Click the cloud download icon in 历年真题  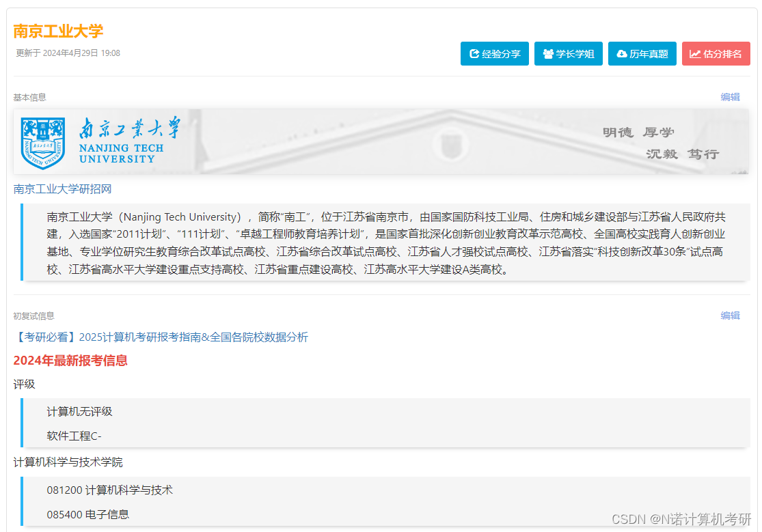pos(622,54)
